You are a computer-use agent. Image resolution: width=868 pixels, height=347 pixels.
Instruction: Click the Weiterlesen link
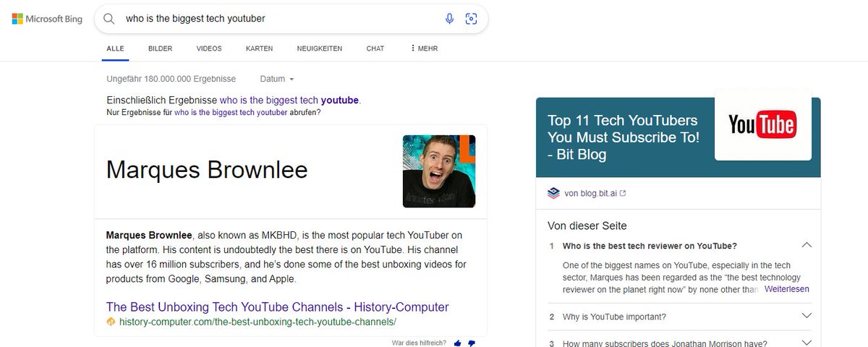pyautogui.click(x=786, y=289)
